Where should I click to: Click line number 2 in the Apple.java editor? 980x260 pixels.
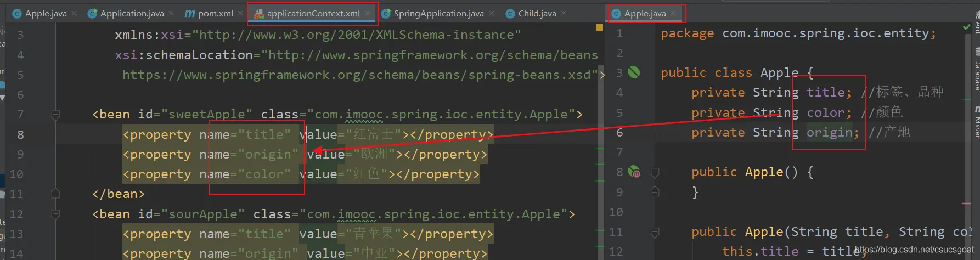tap(619, 53)
